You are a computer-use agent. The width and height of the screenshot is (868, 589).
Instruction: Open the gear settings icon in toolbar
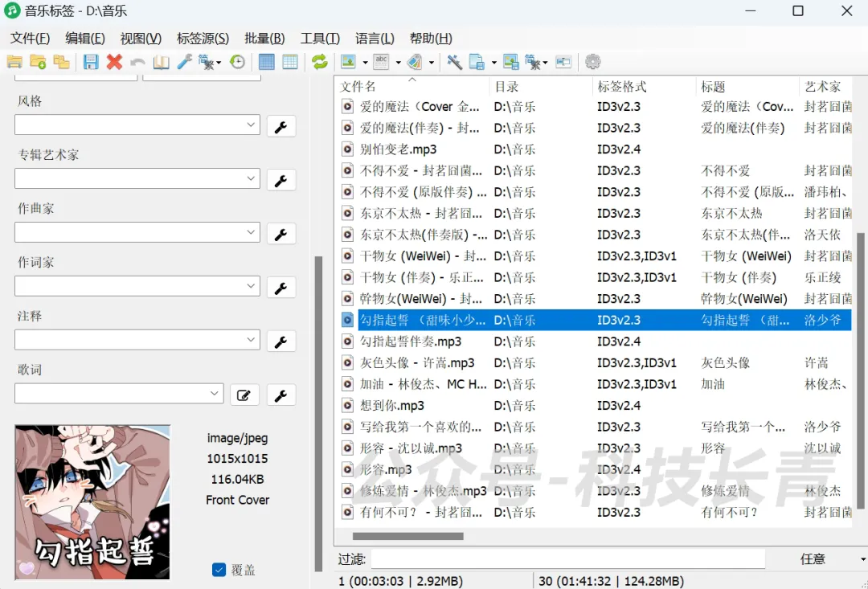tap(593, 62)
